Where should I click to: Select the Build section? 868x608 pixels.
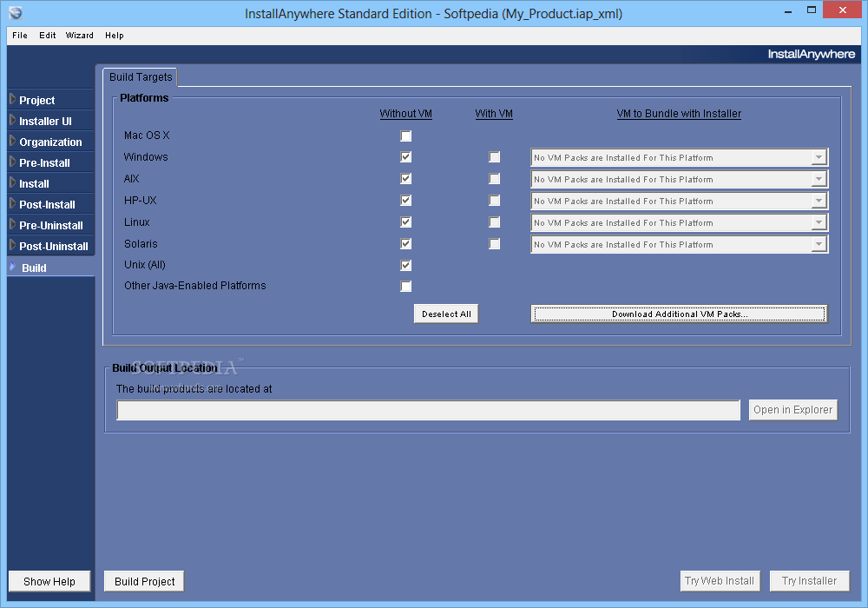(34, 268)
